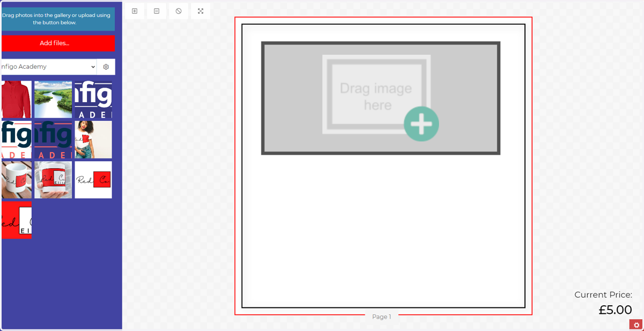
Task: Select the woman in white t-shirt thumbnail
Action: coord(93,140)
